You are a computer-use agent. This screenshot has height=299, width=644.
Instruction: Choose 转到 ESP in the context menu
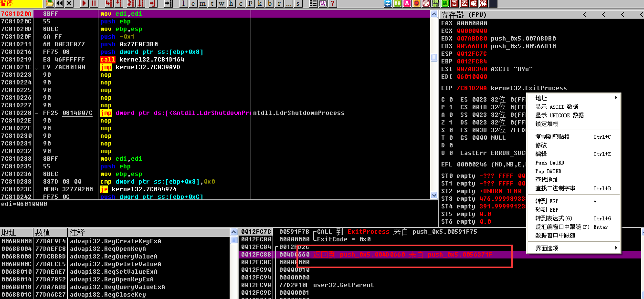[x=547, y=201]
